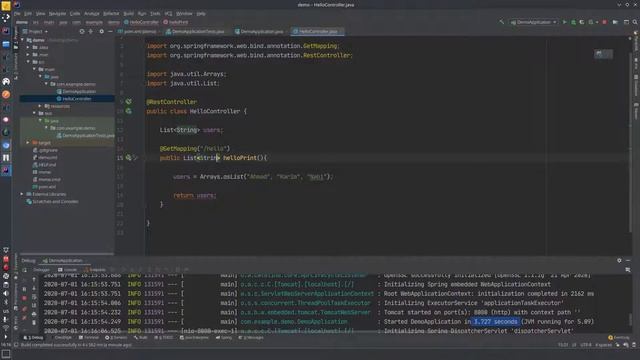This screenshot has height=360, width=640.
Task: Click the print icon in console toolbar
Action: point(34,313)
